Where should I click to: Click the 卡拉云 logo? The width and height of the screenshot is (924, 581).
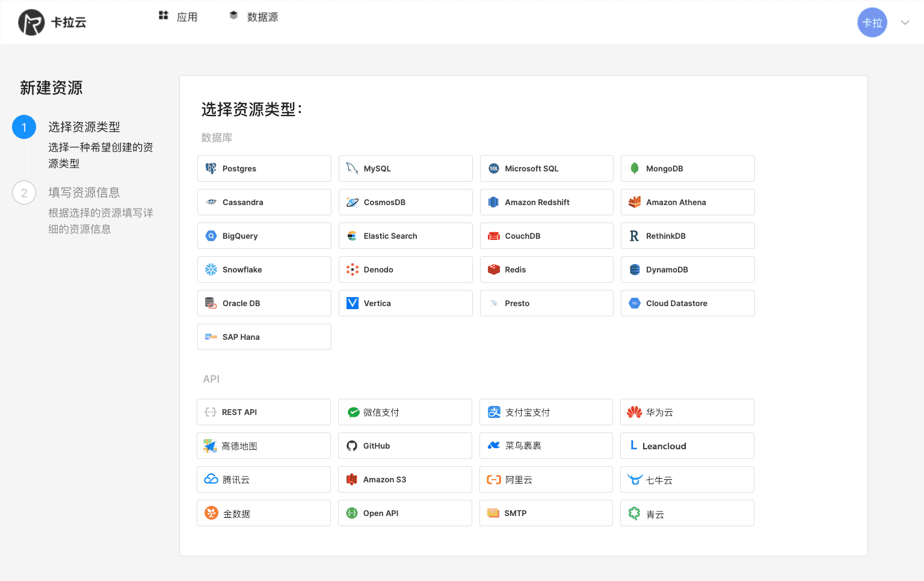coord(52,22)
